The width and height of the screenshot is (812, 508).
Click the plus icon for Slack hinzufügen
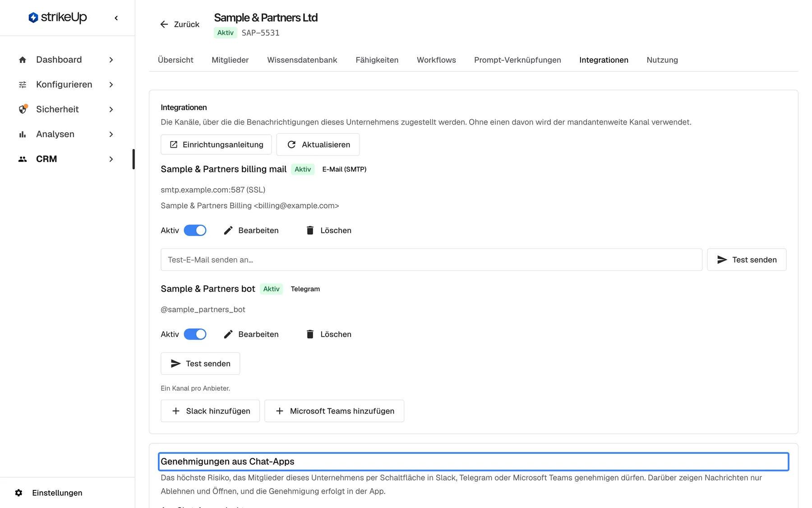176,411
